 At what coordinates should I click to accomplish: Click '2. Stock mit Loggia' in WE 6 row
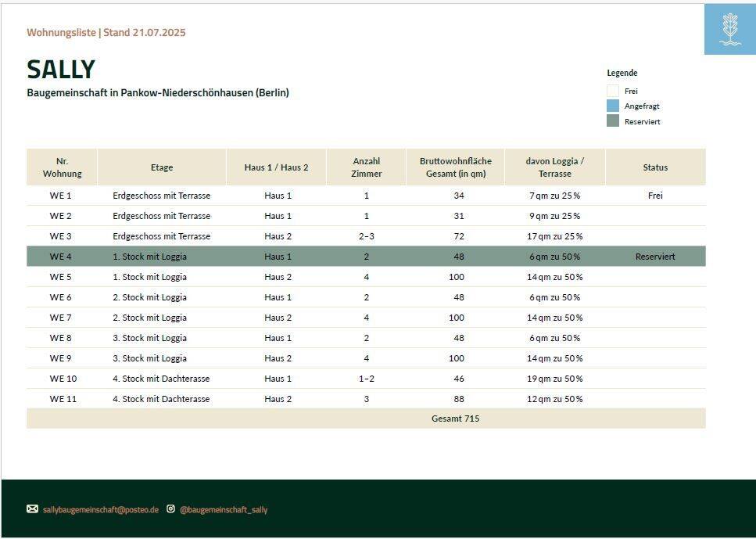point(149,297)
